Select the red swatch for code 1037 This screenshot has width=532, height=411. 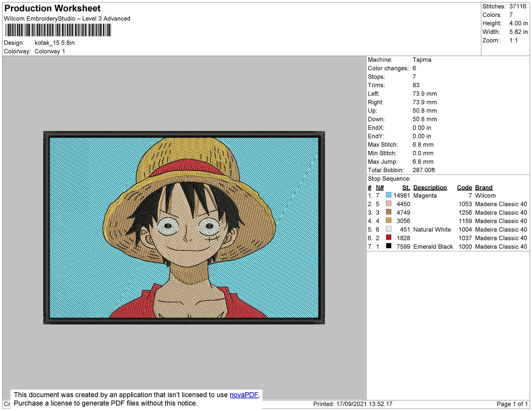point(388,237)
